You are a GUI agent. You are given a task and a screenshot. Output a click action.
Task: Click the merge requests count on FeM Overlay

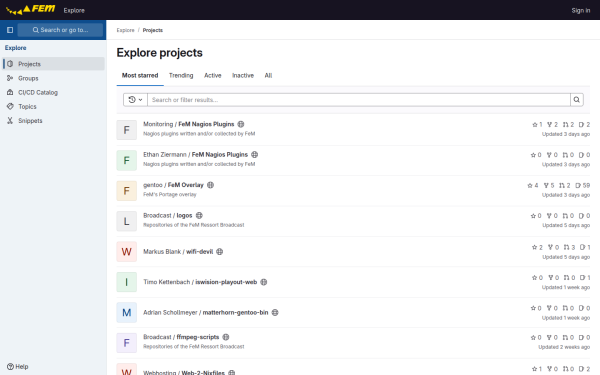564,185
